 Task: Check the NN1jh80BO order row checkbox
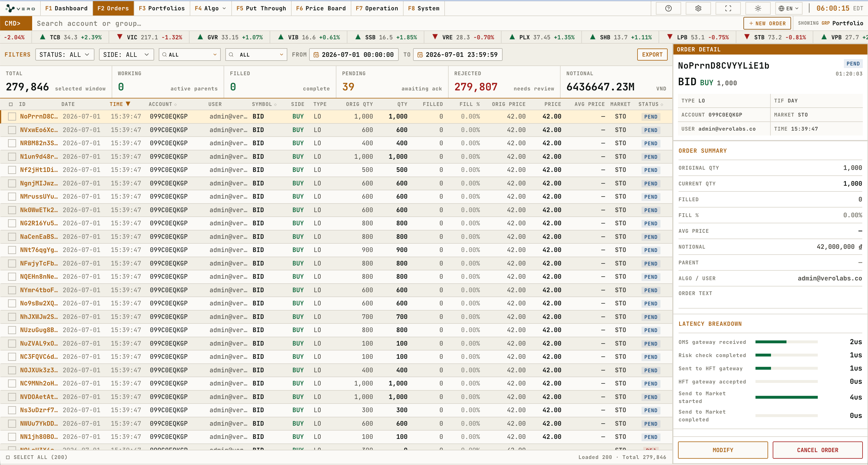tap(12, 437)
